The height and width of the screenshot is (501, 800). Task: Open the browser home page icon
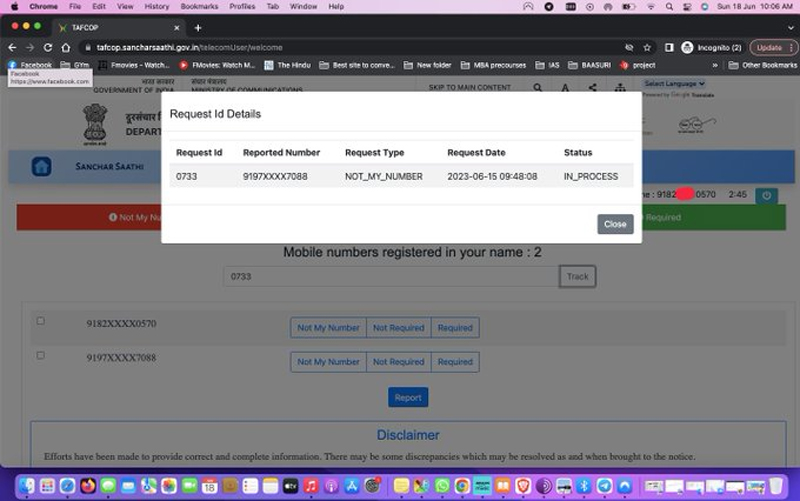pos(66,47)
